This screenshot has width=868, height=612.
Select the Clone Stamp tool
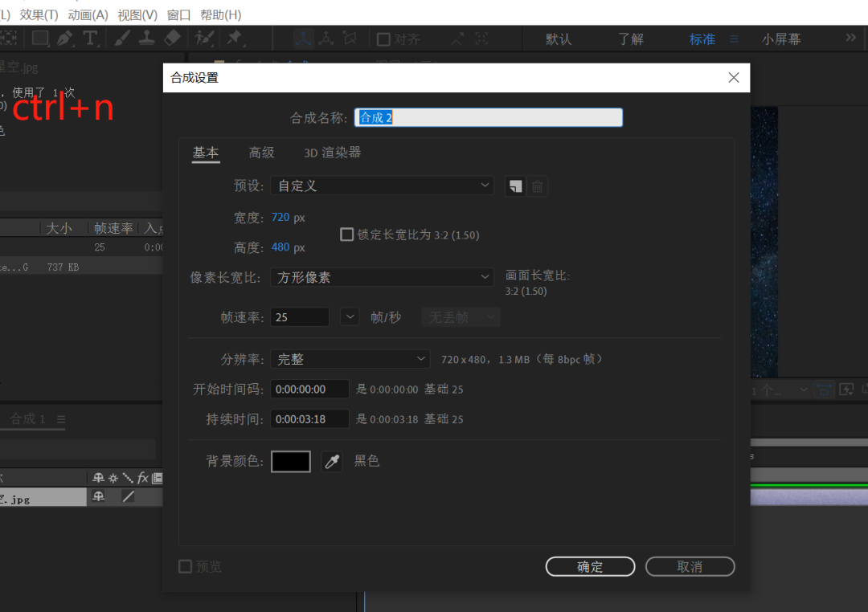[x=147, y=39]
